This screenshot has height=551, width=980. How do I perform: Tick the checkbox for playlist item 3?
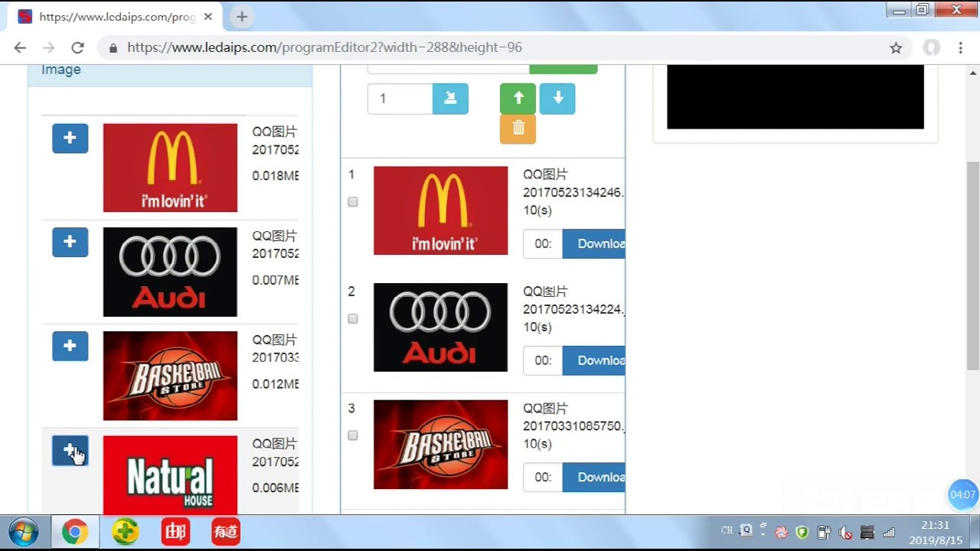[x=353, y=435]
